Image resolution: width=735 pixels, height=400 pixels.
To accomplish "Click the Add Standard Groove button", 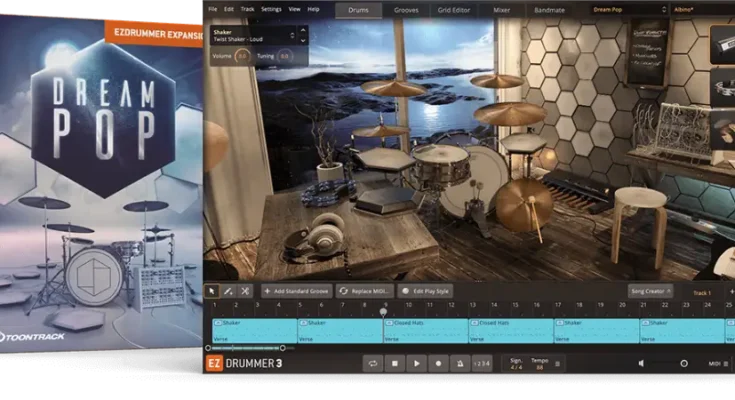I will click(x=296, y=291).
